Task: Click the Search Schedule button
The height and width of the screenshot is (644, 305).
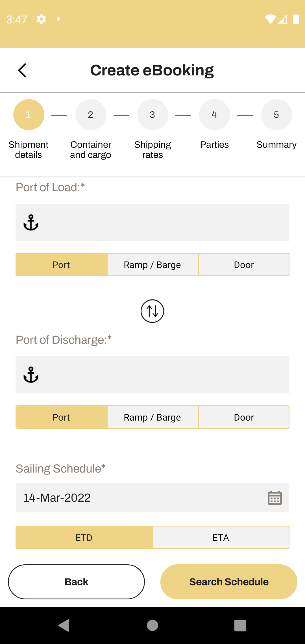Action: tap(229, 582)
